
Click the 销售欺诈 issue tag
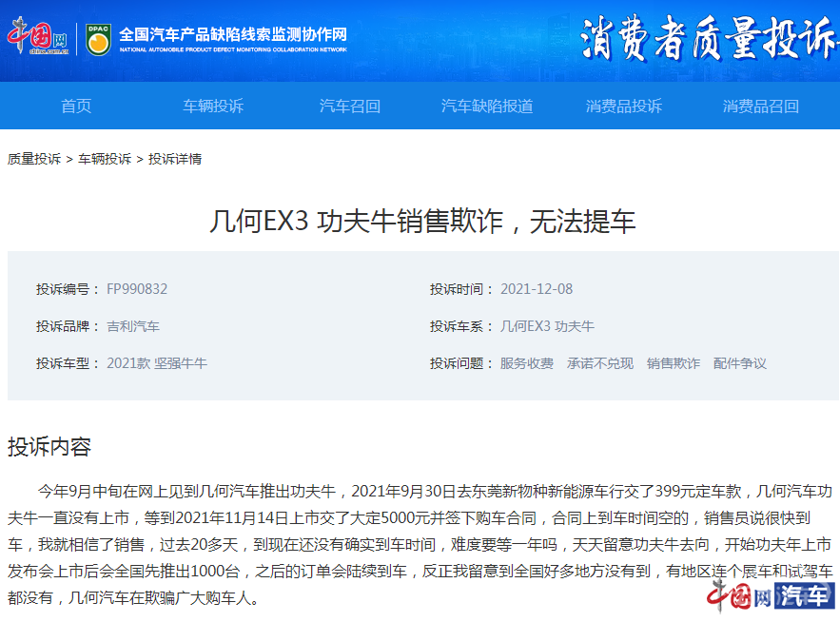[674, 363]
